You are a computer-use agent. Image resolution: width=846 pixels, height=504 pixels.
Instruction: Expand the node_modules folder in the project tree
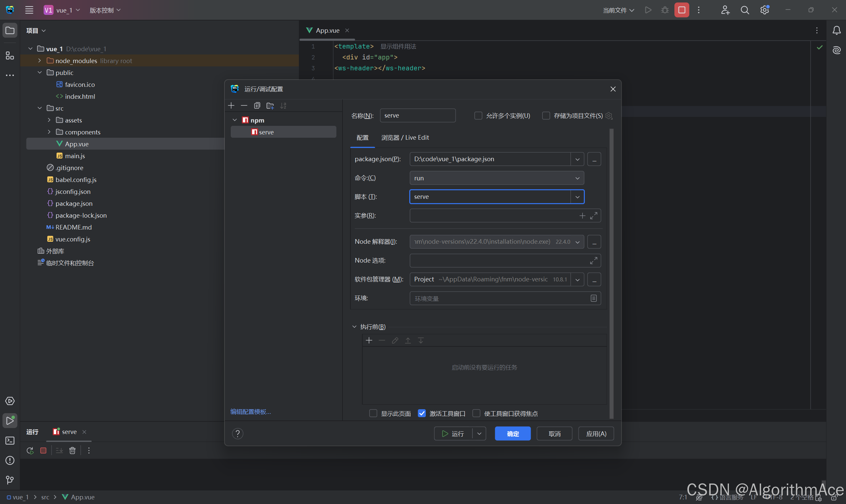[x=39, y=61]
